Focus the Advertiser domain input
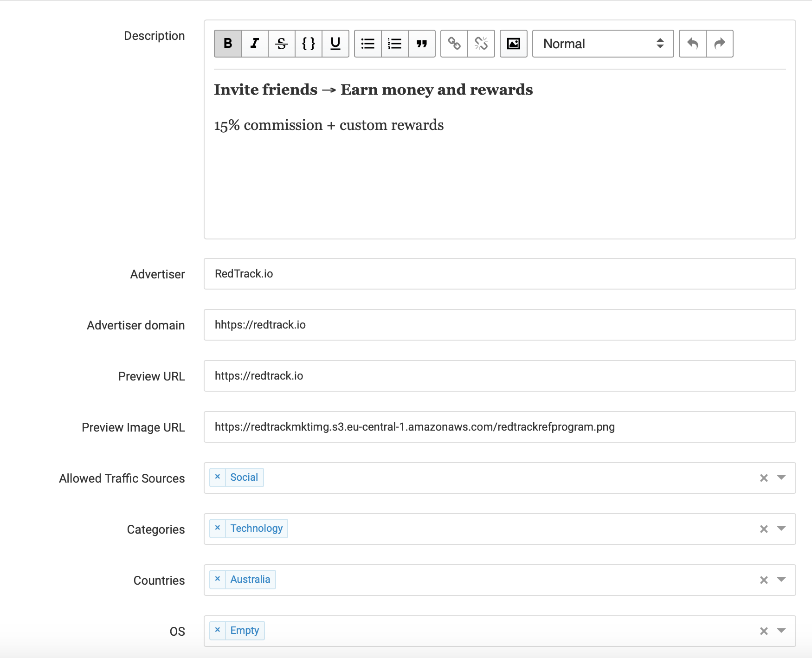This screenshot has width=812, height=658. click(x=500, y=325)
